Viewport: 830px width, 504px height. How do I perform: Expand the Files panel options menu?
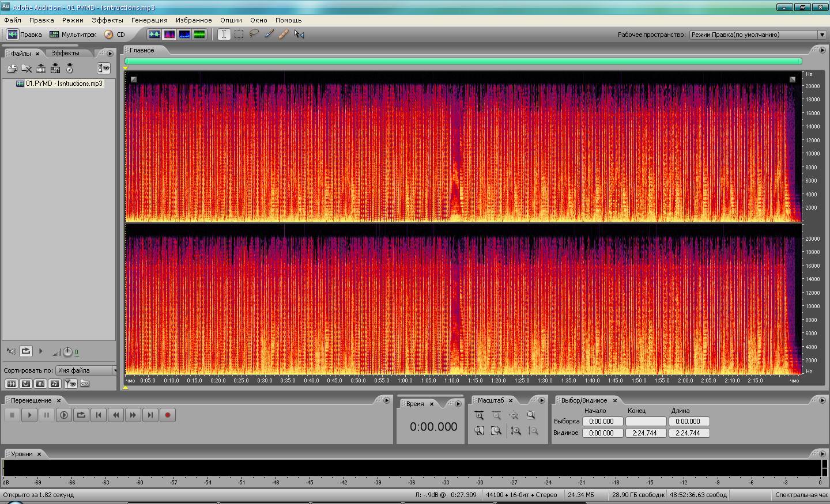tap(110, 54)
